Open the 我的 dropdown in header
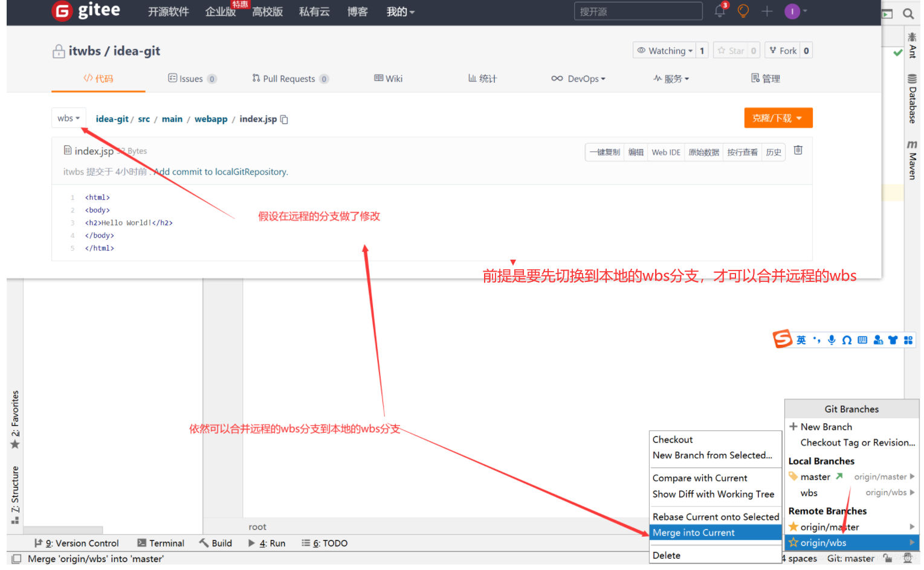Image resolution: width=924 pixels, height=570 pixels. tap(400, 11)
